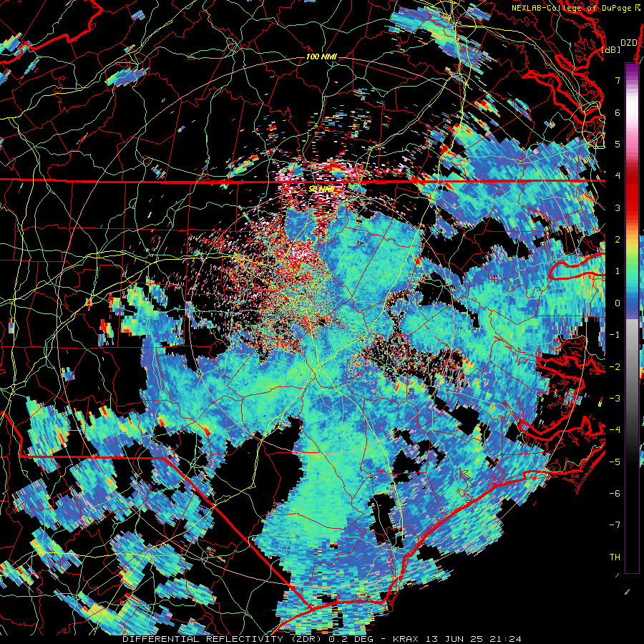Click the positive 3 value on the dB scale
644x644 pixels.
(x=618, y=208)
